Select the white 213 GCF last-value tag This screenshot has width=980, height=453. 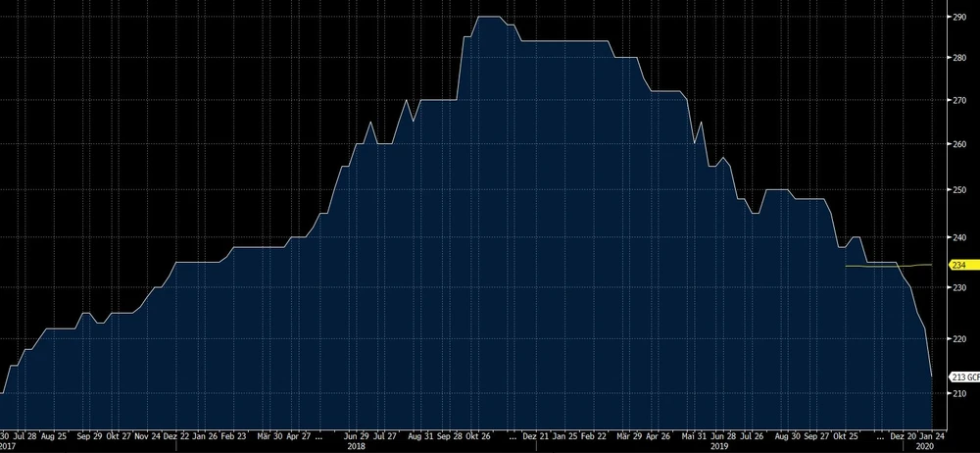[962, 377]
